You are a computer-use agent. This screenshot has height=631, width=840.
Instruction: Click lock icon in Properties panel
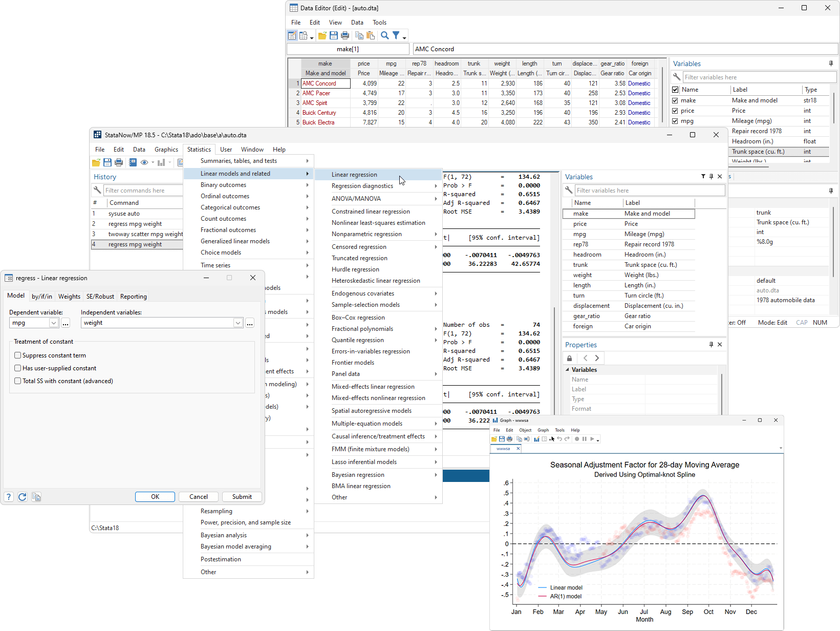pos(569,358)
